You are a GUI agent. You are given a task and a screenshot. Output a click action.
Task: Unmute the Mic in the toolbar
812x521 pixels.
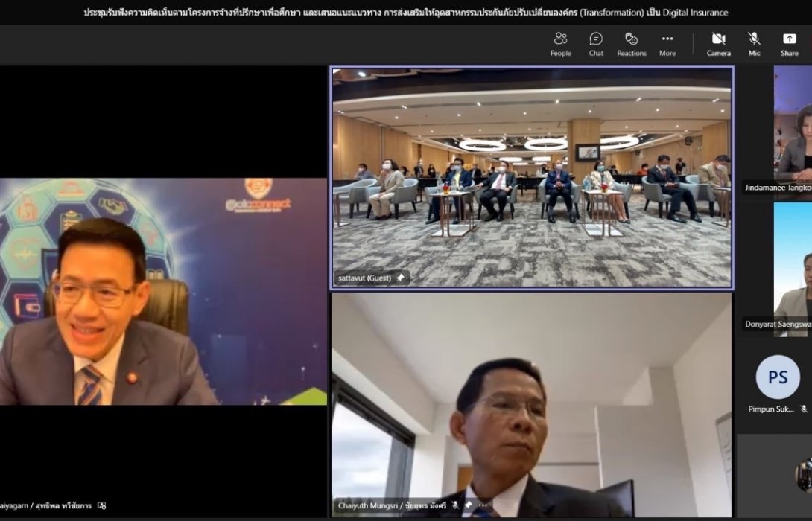coord(754,44)
